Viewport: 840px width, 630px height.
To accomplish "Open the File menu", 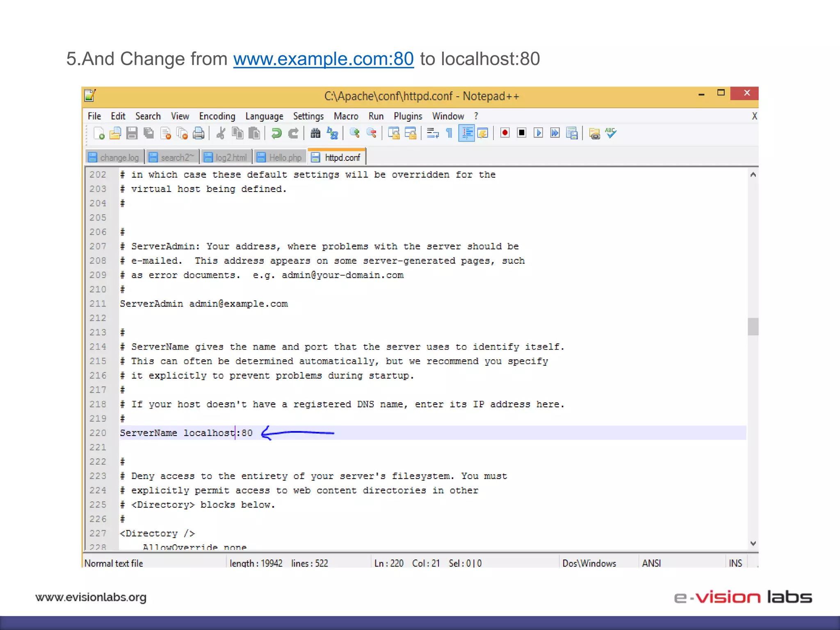I will tap(94, 116).
